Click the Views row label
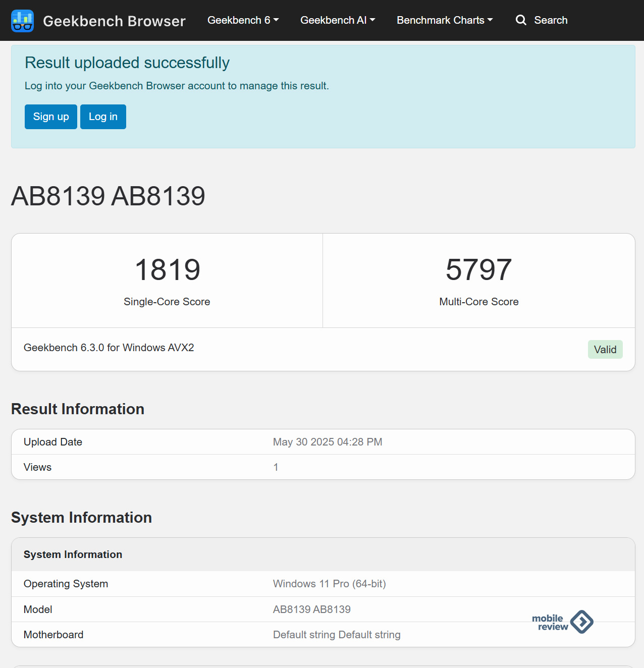 pos(37,467)
